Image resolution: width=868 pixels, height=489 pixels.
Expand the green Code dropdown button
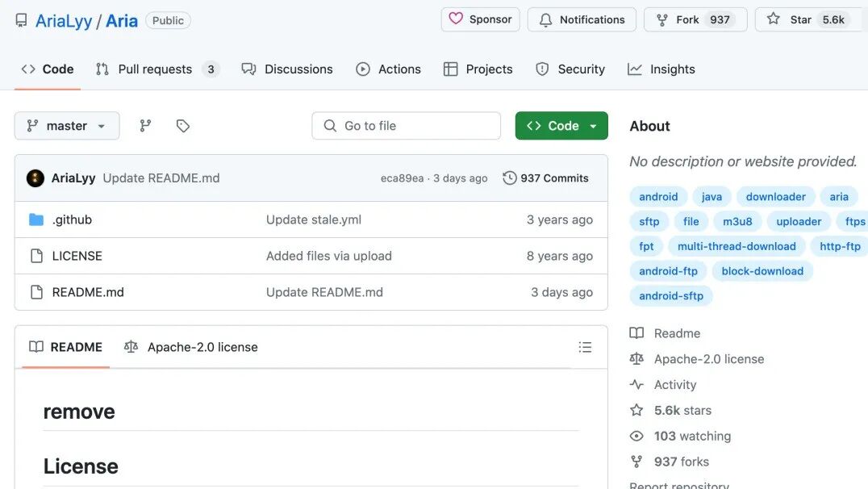click(x=561, y=126)
